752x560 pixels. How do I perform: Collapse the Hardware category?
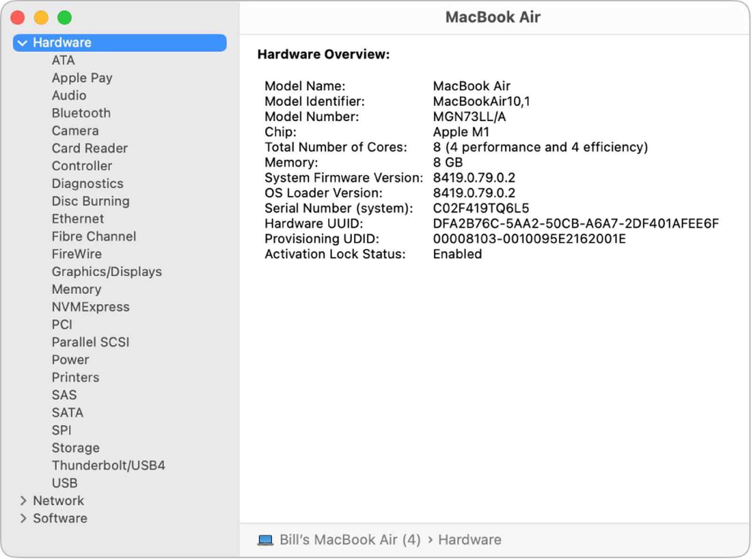[22, 42]
